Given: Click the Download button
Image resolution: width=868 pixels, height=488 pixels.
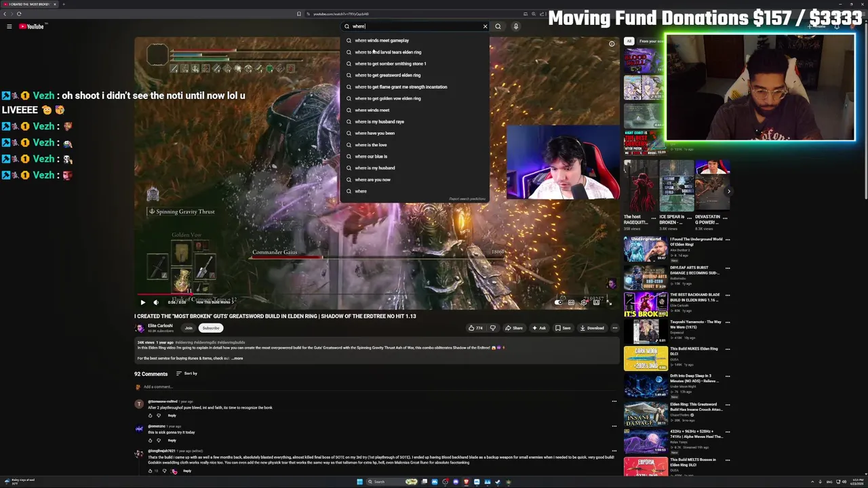Looking at the screenshot, I should (592, 328).
